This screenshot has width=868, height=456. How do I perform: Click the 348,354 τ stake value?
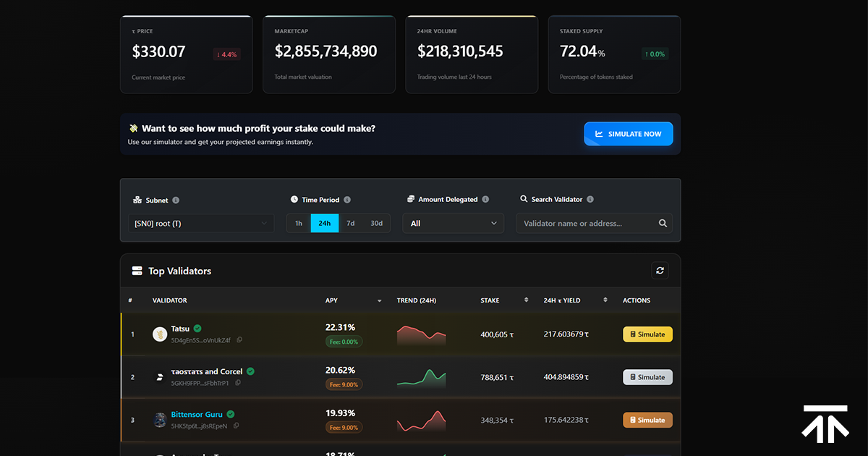click(497, 420)
